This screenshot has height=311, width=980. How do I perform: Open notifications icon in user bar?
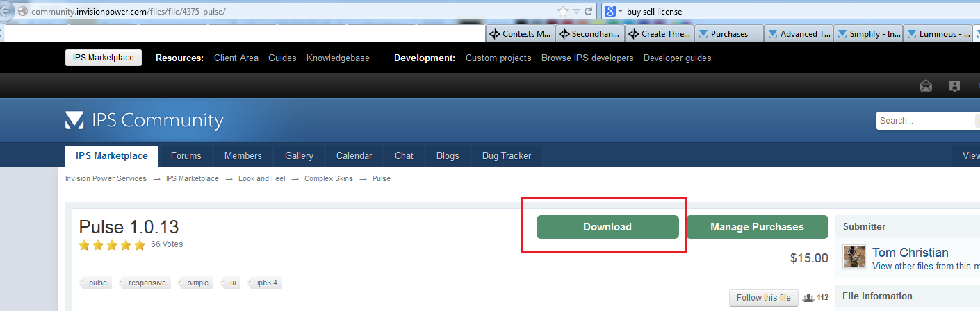(954, 86)
